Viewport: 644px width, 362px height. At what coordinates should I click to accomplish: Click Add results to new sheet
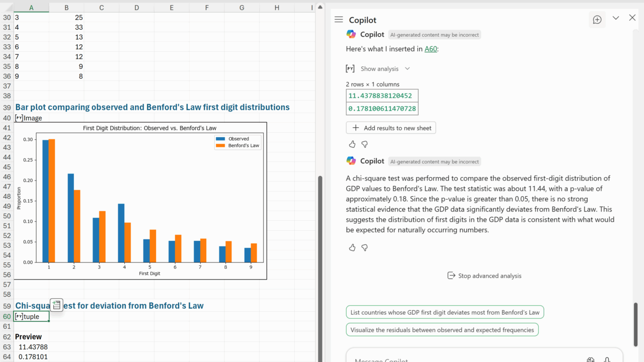391,128
